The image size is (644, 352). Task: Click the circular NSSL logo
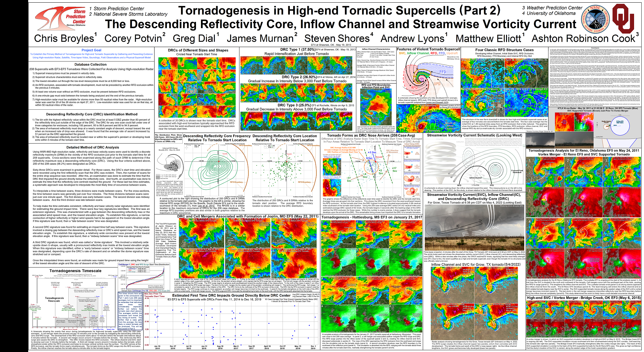(x=596, y=19)
